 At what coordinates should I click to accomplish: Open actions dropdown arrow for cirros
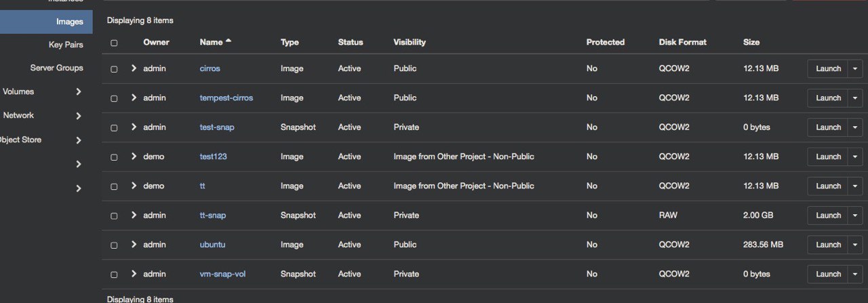tap(854, 68)
